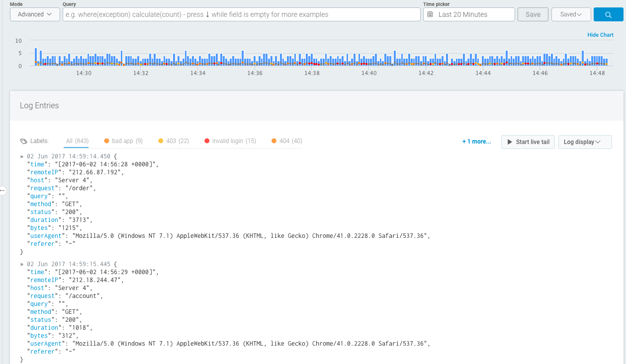Viewport: 626px width, 364px height.
Task: Open the Log display dropdown
Action: tap(585, 142)
